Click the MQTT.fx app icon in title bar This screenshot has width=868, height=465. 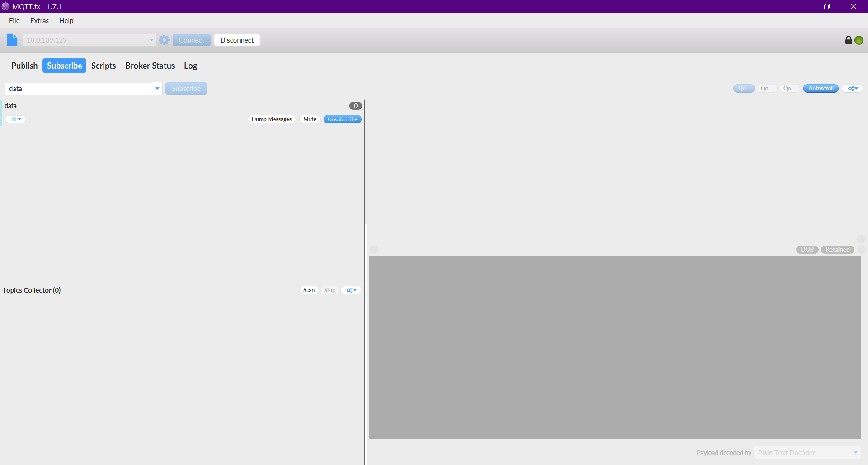pyautogui.click(x=5, y=6)
